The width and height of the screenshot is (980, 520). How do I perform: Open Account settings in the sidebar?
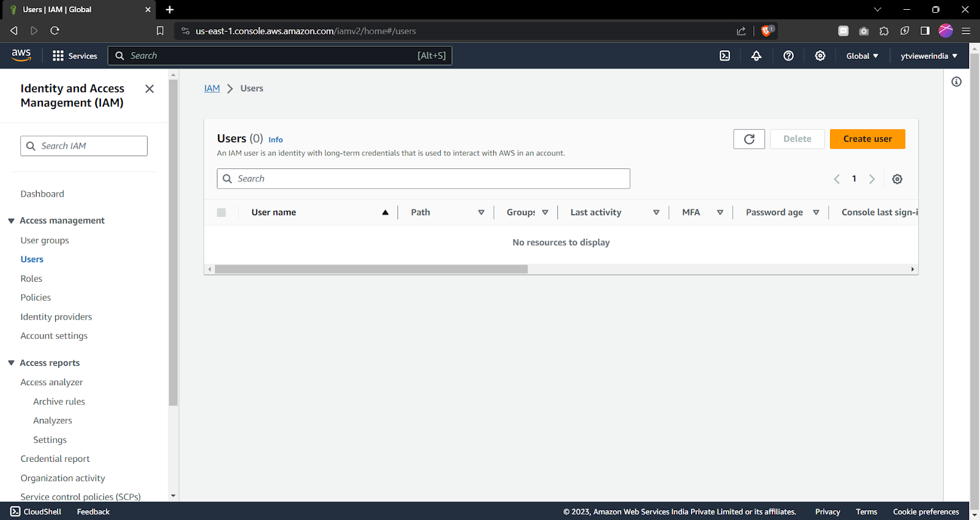(54, 336)
